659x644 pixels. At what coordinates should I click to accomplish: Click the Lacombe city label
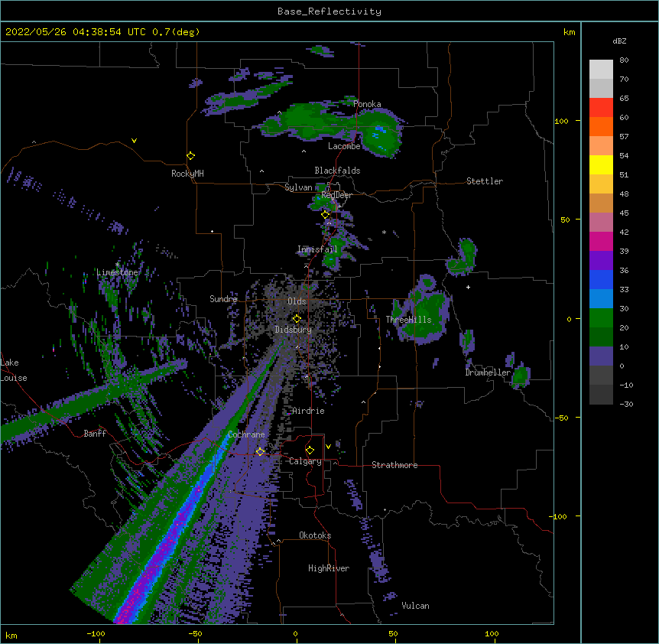(x=344, y=146)
